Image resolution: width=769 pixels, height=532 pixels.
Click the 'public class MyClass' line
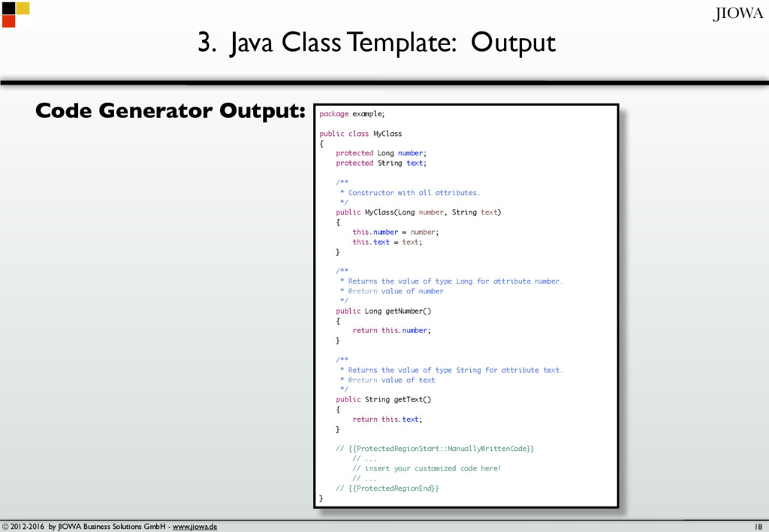360,134
